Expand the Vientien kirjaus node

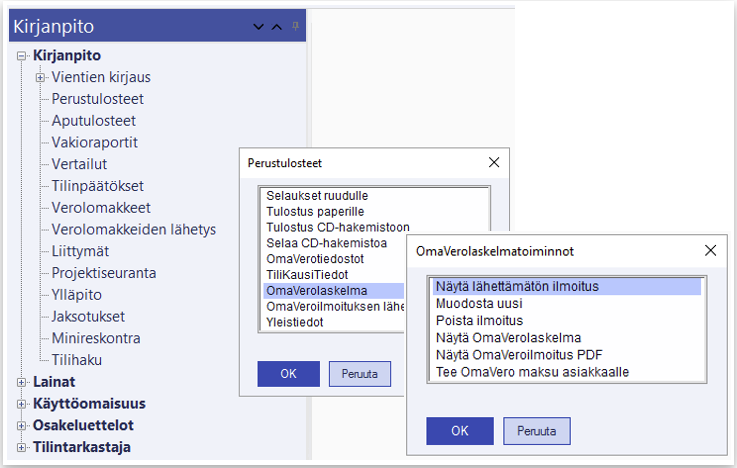pyautogui.click(x=41, y=77)
